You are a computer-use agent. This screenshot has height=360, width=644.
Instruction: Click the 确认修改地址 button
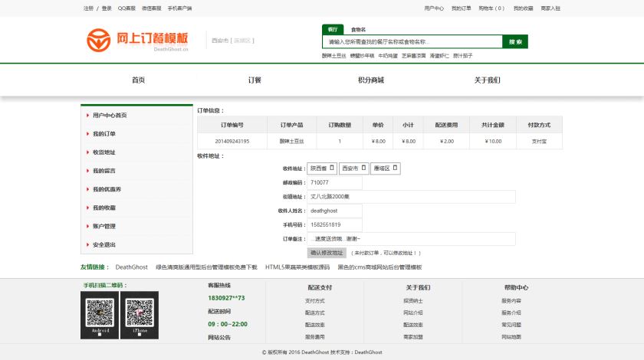click(327, 253)
